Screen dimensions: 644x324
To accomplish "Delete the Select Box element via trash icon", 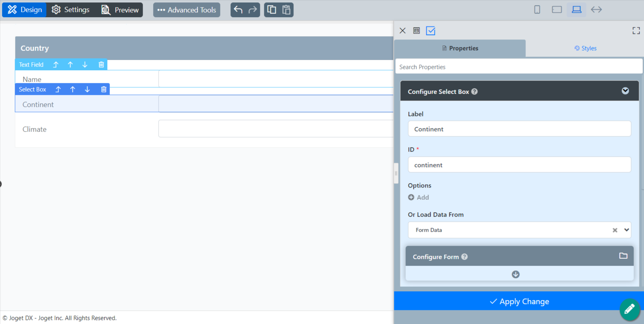I will pyautogui.click(x=104, y=89).
